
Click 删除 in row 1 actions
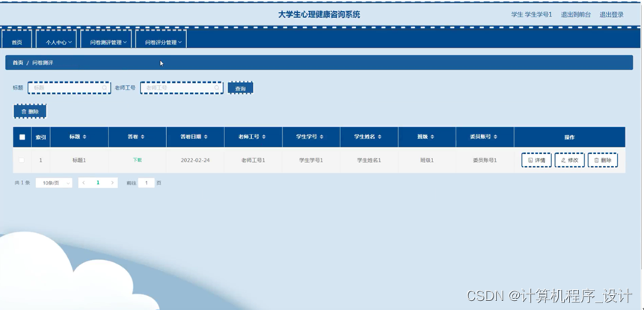click(603, 161)
